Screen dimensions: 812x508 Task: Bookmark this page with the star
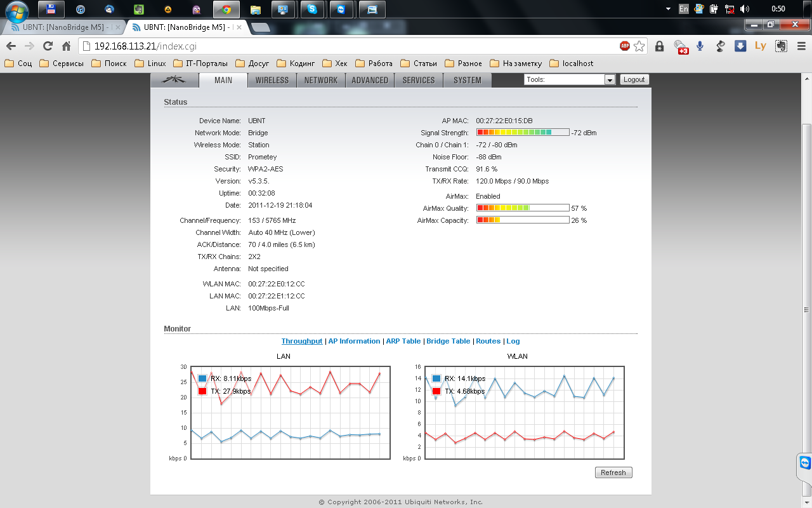click(x=639, y=46)
